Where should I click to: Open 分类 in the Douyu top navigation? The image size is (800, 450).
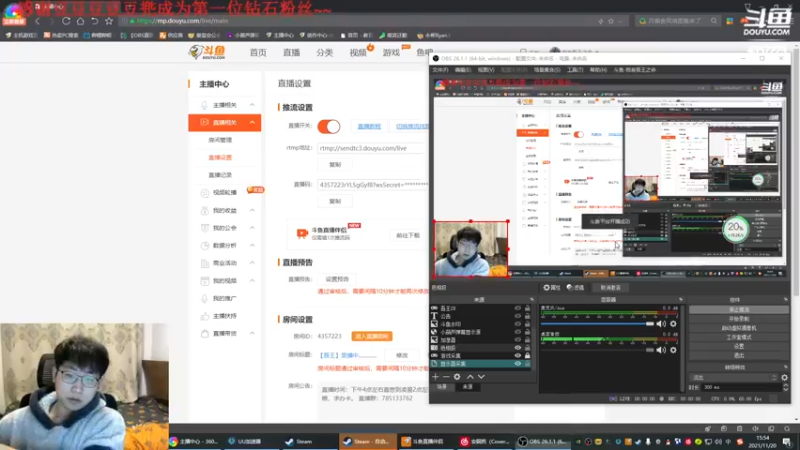tap(324, 53)
